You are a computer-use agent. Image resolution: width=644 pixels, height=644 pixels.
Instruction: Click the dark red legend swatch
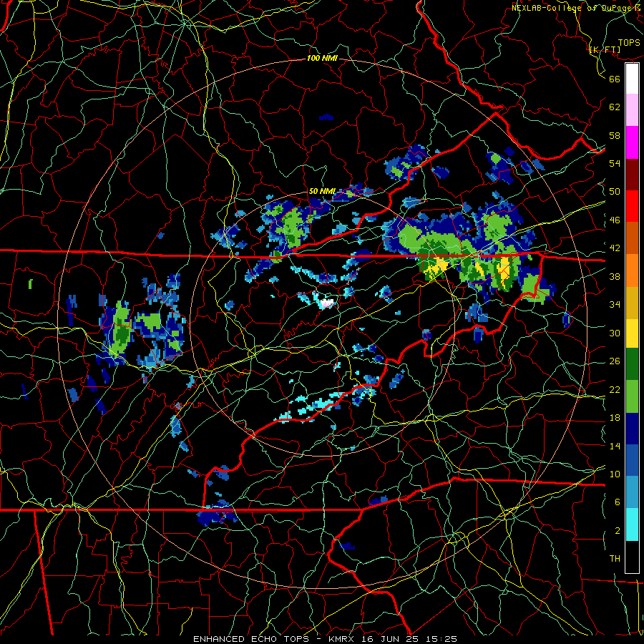pos(632,174)
